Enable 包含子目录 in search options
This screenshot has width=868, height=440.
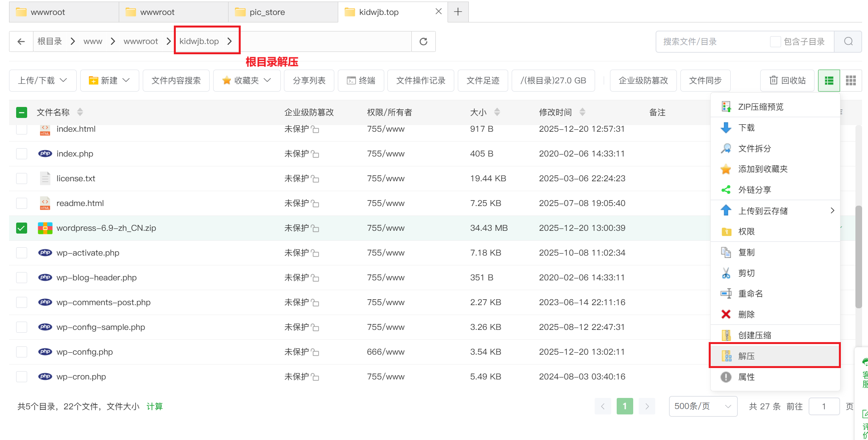click(775, 41)
